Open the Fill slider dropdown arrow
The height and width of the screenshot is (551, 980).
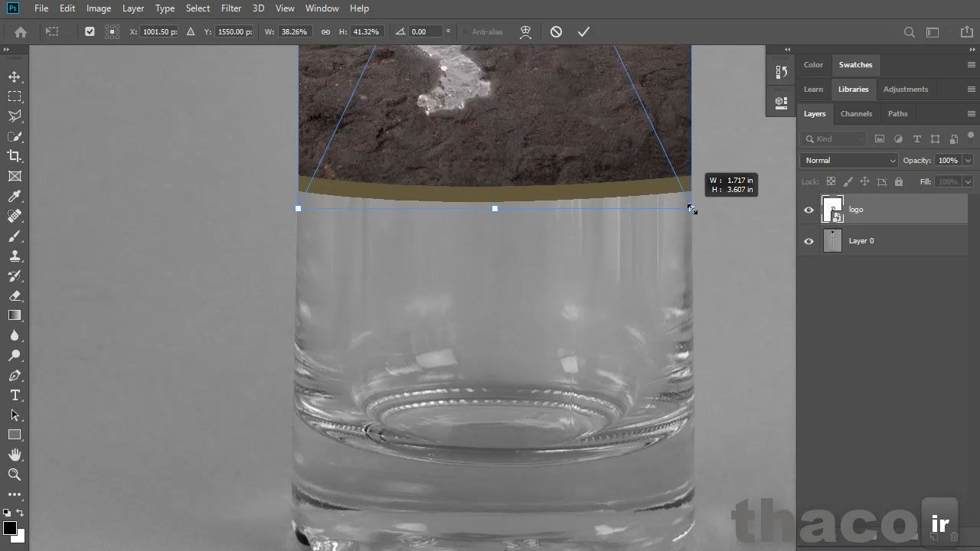click(969, 182)
